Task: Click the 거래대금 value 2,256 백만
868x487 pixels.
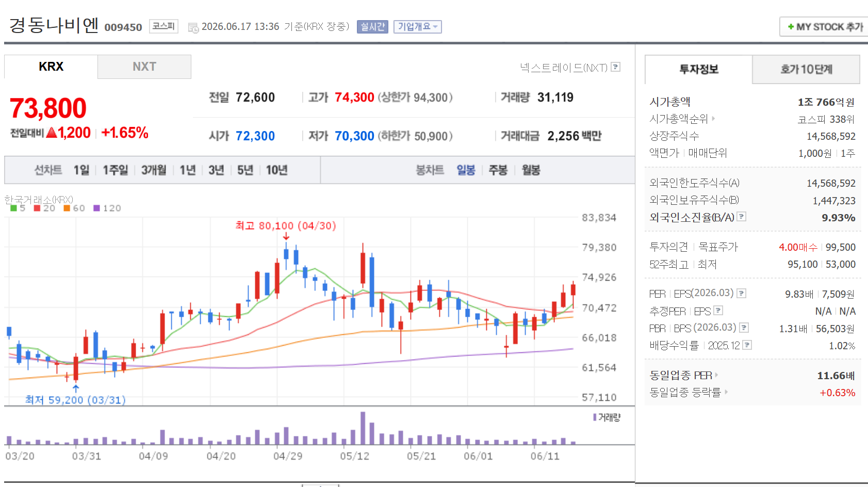Action: pos(575,136)
